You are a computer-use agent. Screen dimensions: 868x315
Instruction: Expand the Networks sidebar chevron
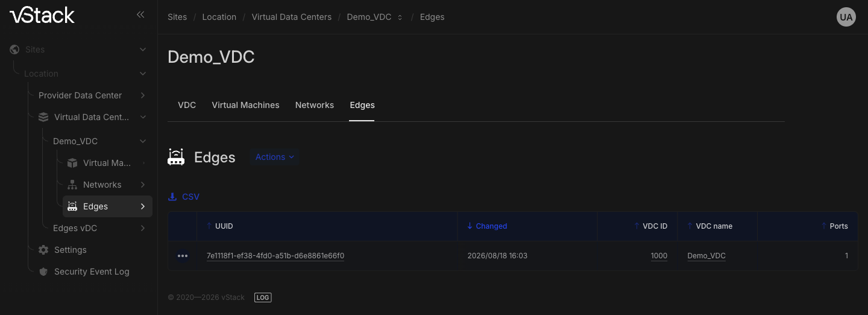tap(143, 185)
